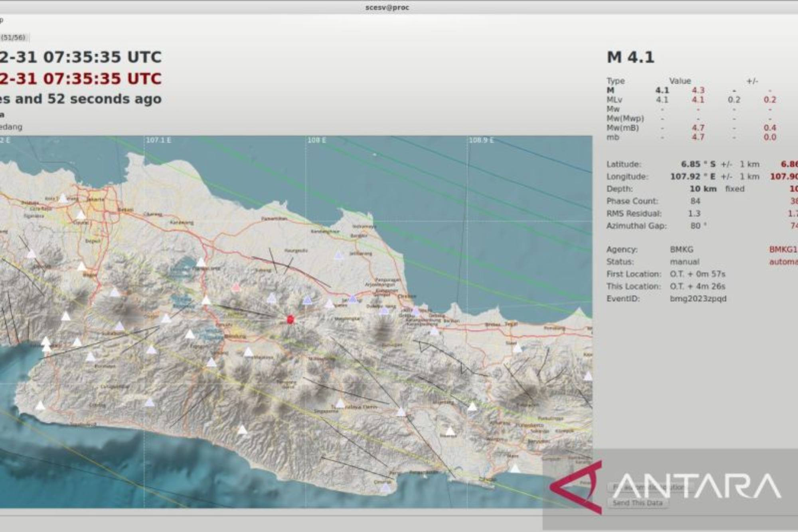The width and height of the screenshot is (798, 532).
Task: Click the blue station triangle near Indramayu
Action: [x=339, y=255]
